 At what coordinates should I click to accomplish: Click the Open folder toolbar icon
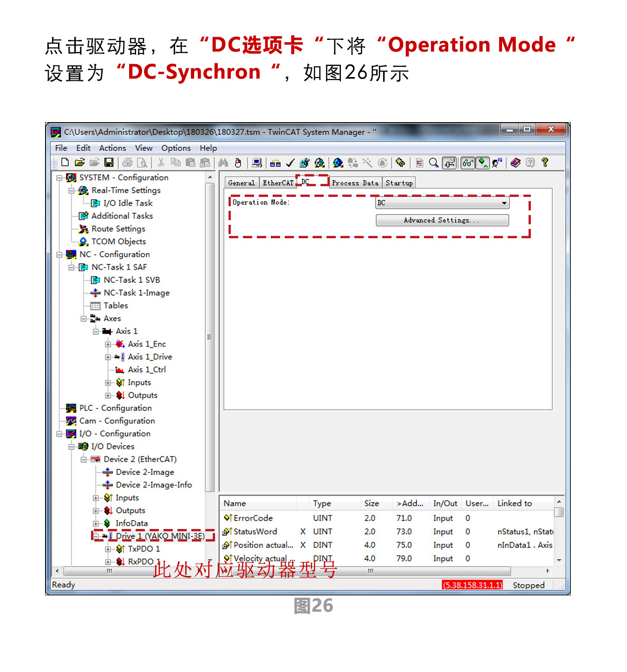80,163
